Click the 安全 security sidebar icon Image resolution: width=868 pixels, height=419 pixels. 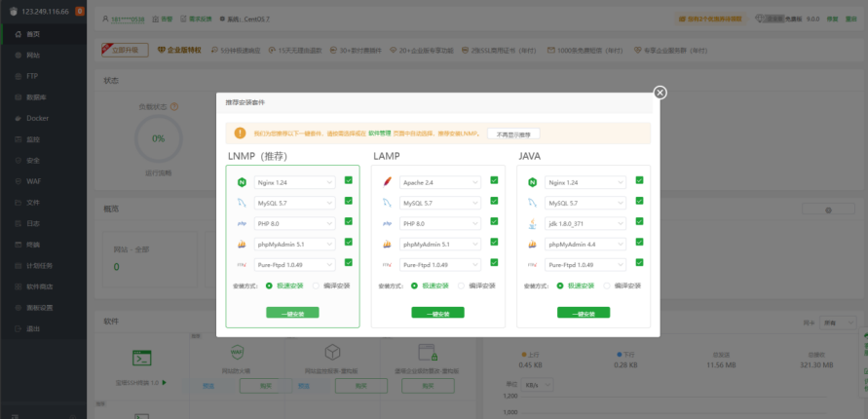click(x=19, y=161)
